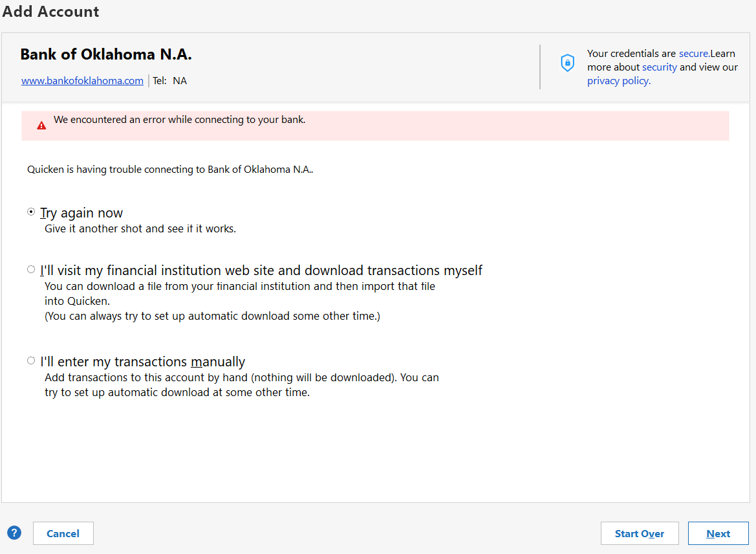The width and height of the screenshot is (756, 554).
Task: Select the Try again now radio button
Action: 31,212
